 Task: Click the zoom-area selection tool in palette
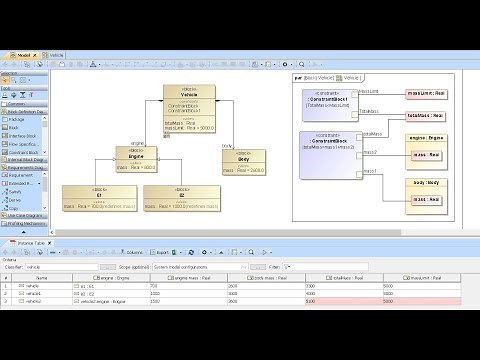tap(14, 80)
